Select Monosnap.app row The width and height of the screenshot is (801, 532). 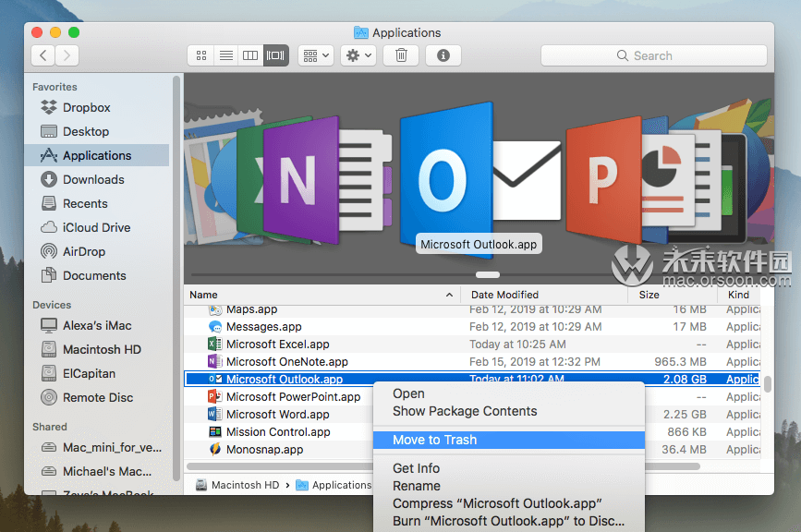278,449
